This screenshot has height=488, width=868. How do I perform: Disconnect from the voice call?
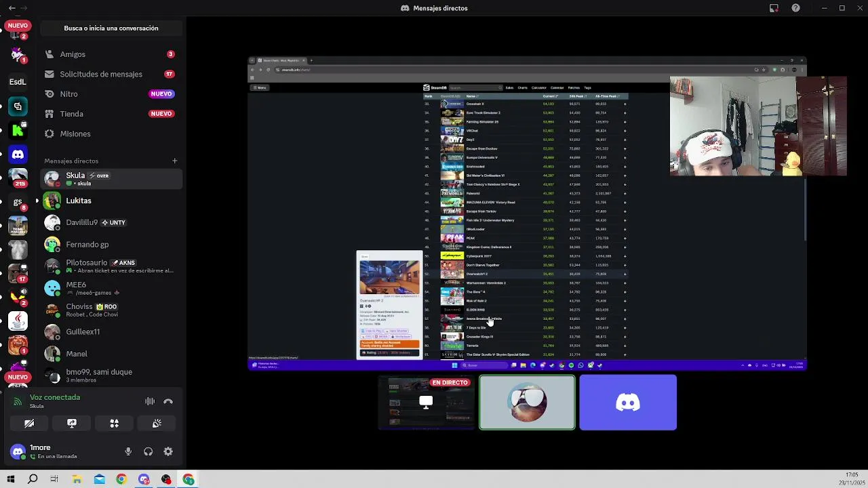(168, 401)
